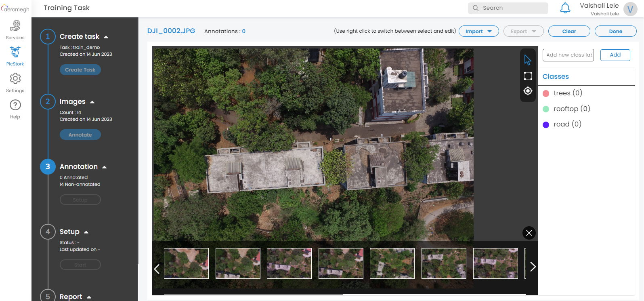Image resolution: width=644 pixels, height=301 pixels.
Task: Open the notifications bell
Action: click(x=565, y=8)
